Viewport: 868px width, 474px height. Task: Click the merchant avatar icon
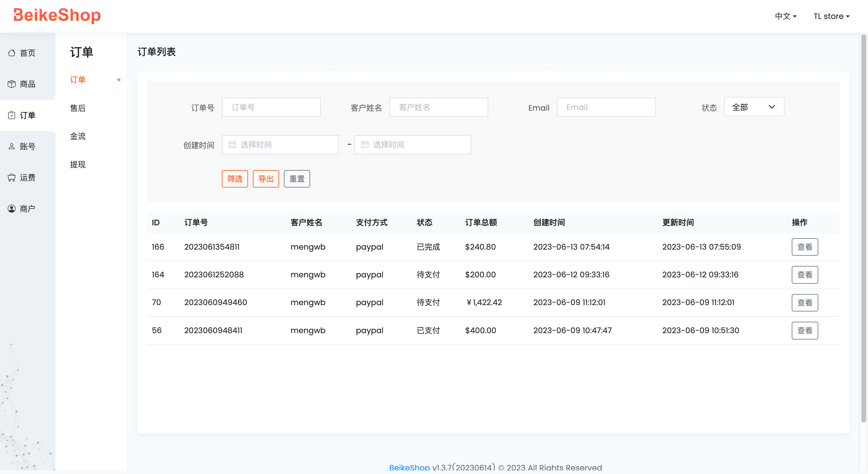click(11, 209)
